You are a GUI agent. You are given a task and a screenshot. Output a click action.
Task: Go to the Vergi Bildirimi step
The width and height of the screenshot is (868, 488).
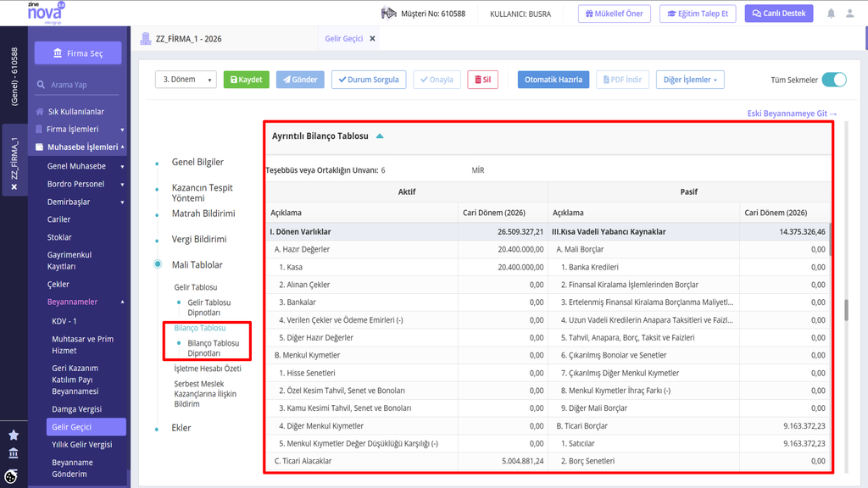click(x=198, y=239)
